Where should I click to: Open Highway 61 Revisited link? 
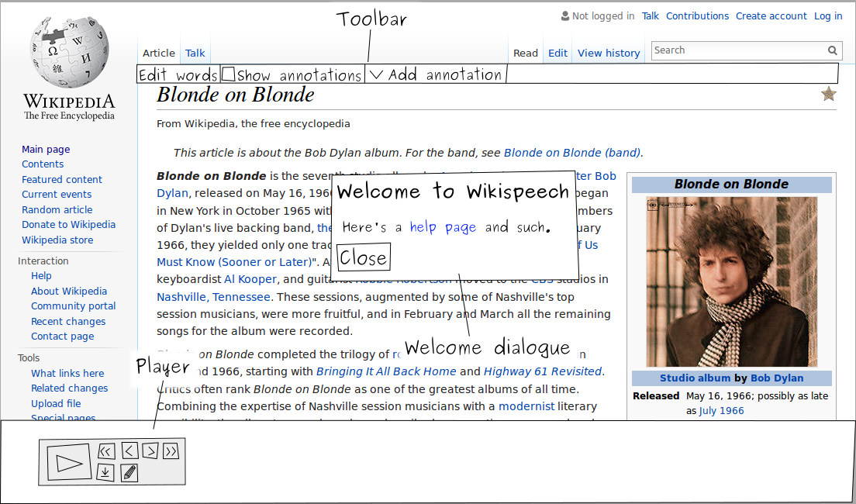click(x=543, y=371)
